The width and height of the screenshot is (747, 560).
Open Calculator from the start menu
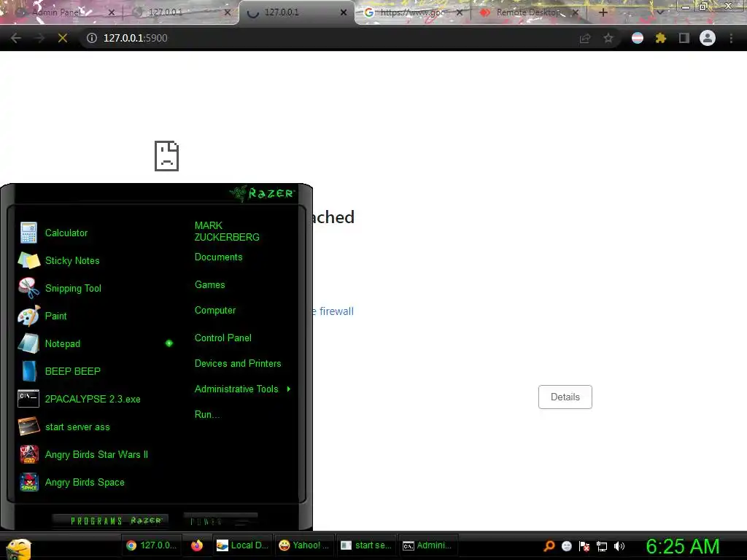click(x=66, y=233)
